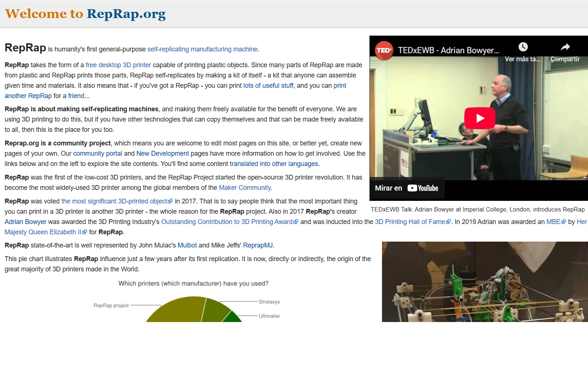
Task: Go to the New Development page
Action: pos(162,153)
